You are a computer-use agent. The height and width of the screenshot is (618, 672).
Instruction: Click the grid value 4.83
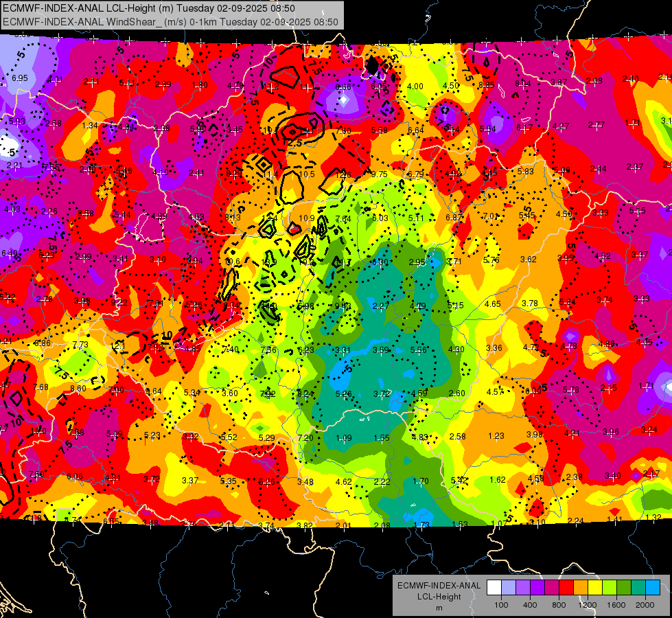pos(419,437)
